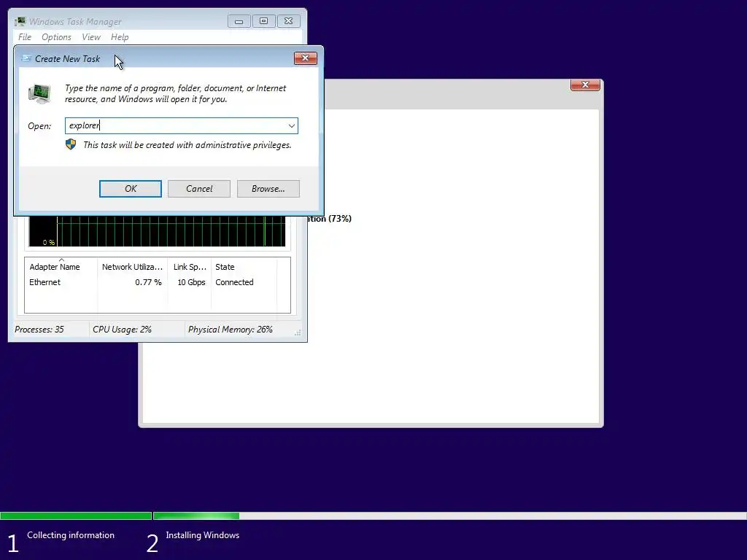Expand the Open combo box dropdown arrow
747x560 pixels.
292,125
